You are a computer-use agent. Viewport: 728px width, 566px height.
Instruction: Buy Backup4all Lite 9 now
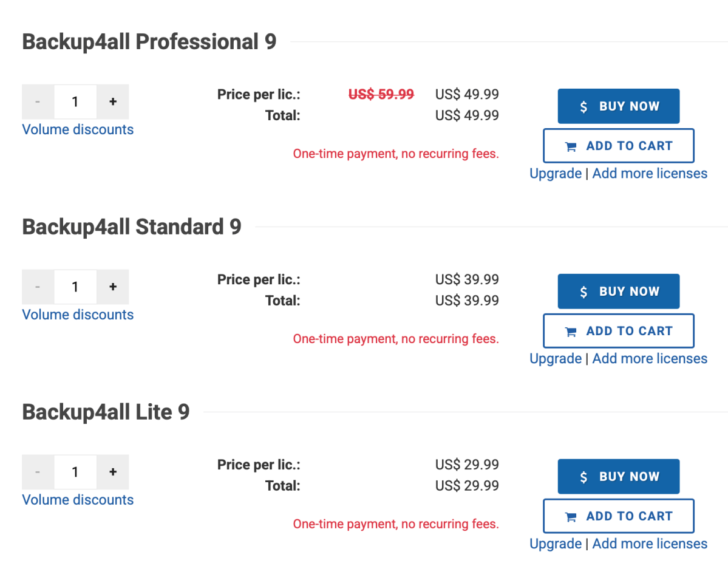(619, 477)
